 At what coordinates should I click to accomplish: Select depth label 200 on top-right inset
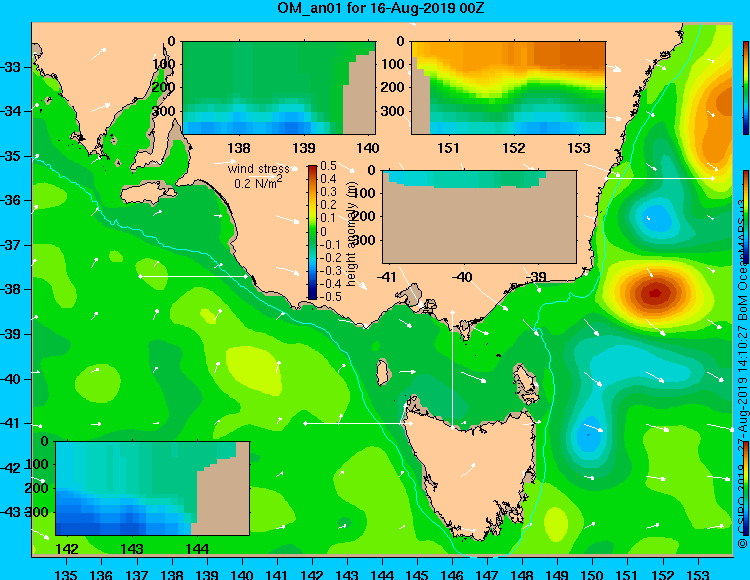point(393,87)
